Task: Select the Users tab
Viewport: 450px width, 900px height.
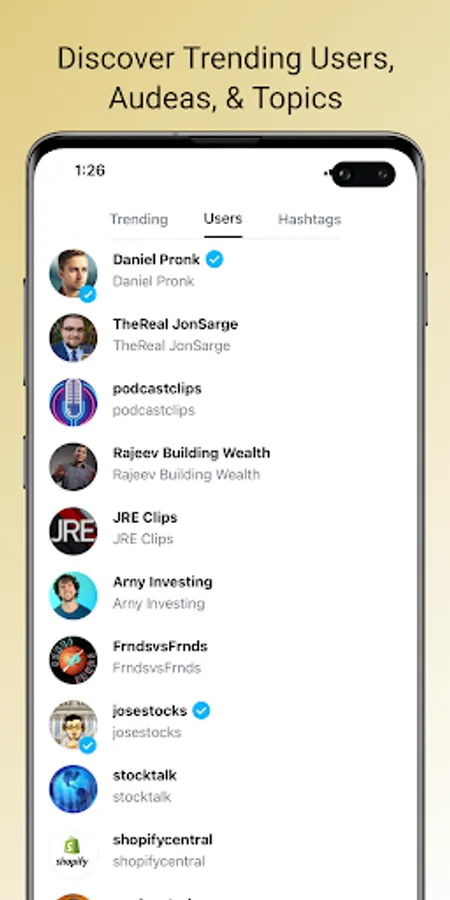Action: coord(223,219)
